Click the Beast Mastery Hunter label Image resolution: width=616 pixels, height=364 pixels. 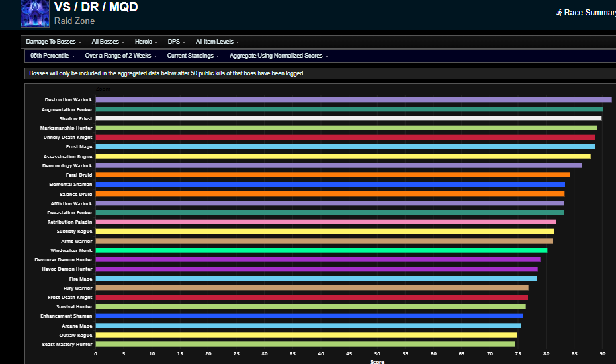67,345
